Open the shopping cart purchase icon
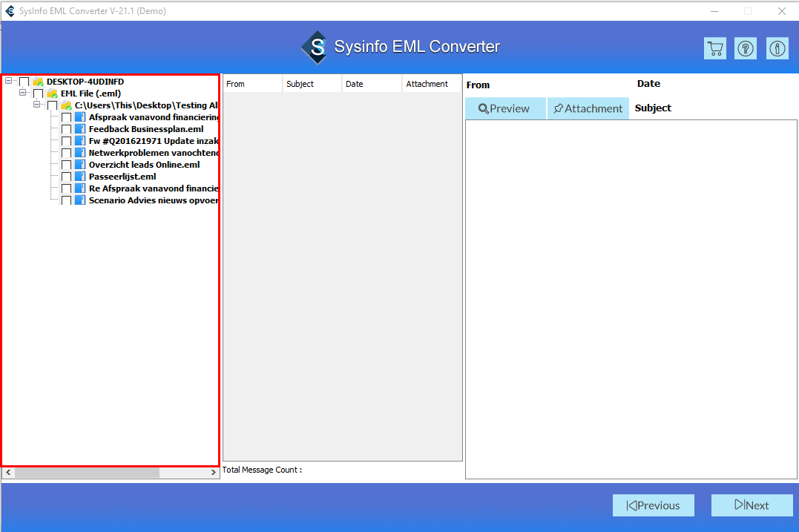The width and height of the screenshot is (799, 532). pyautogui.click(x=715, y=49)
